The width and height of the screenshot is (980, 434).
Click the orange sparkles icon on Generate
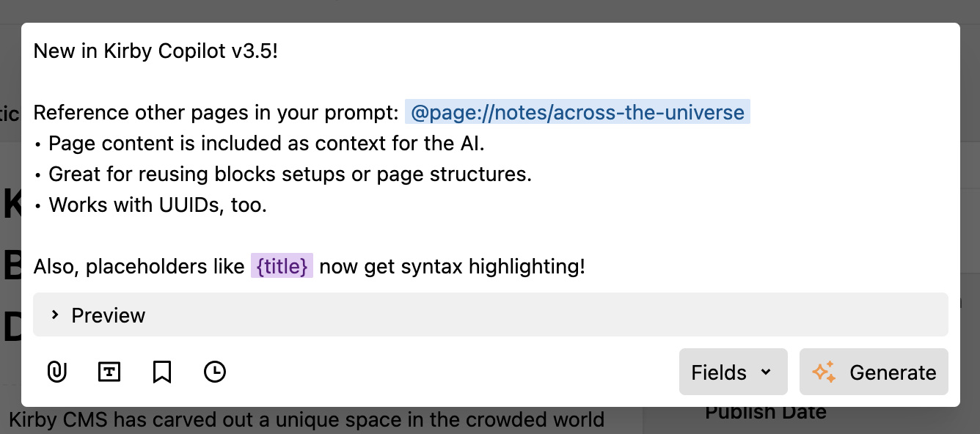(825, 372)
